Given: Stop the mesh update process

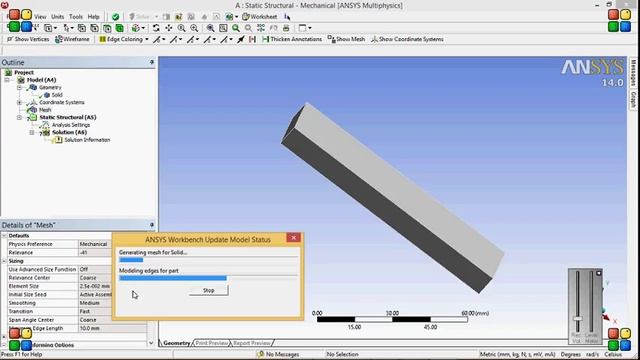Looking at the screenshot, I should click(209, 290).
